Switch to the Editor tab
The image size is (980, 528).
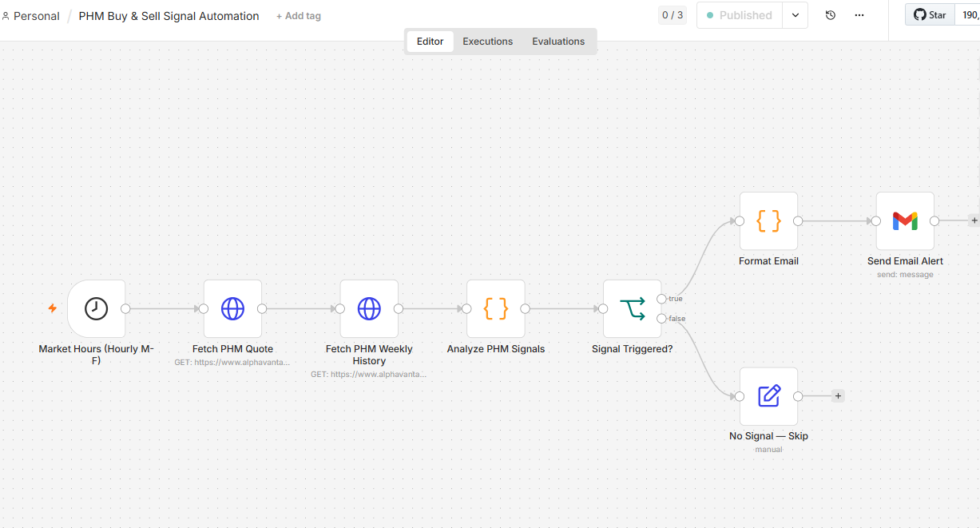point(430,42)
